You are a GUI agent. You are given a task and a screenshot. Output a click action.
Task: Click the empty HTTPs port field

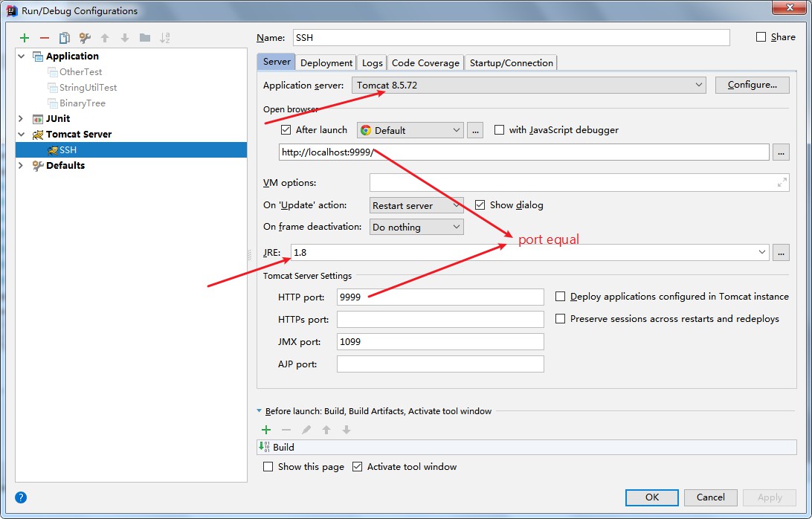440,320
